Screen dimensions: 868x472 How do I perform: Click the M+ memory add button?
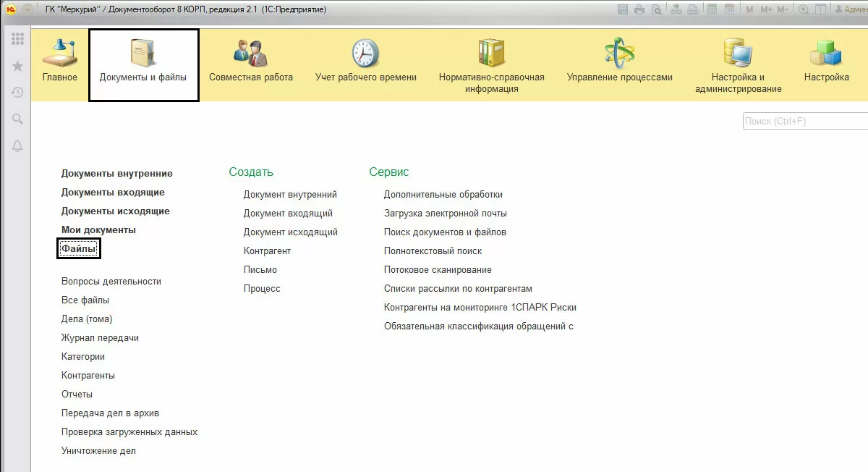[x=767, y=9]
